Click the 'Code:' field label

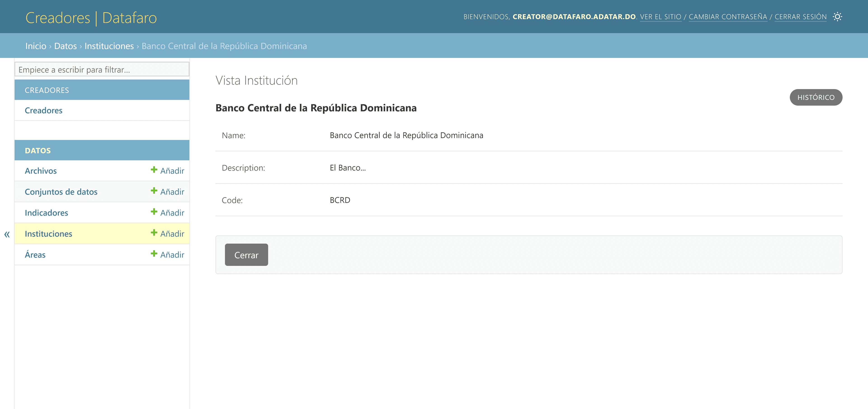232,200
